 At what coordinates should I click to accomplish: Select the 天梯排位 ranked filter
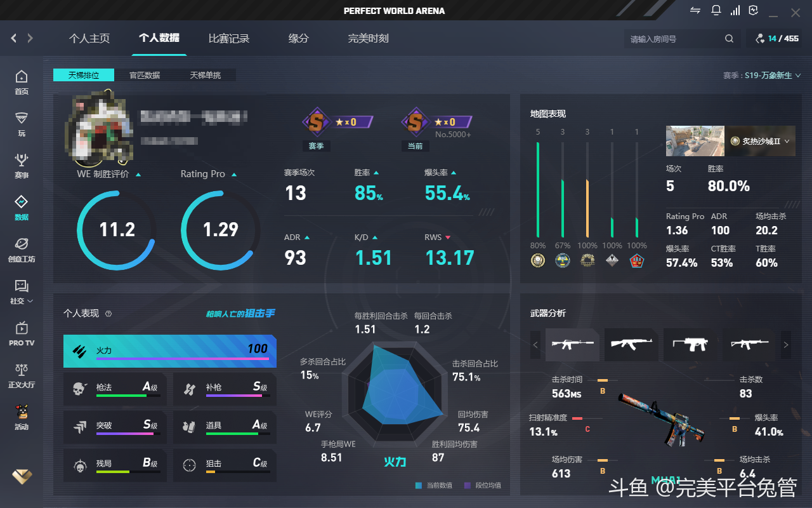coord(84,75)
